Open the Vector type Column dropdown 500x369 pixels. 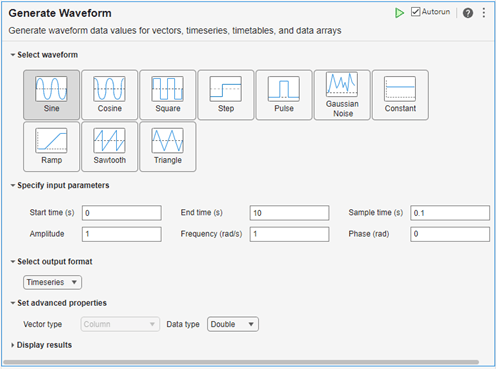(120, 324)
